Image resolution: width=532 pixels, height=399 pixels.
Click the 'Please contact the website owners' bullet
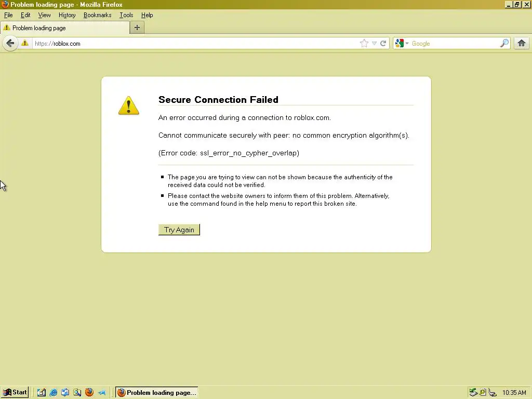click(x=278, y=200)
